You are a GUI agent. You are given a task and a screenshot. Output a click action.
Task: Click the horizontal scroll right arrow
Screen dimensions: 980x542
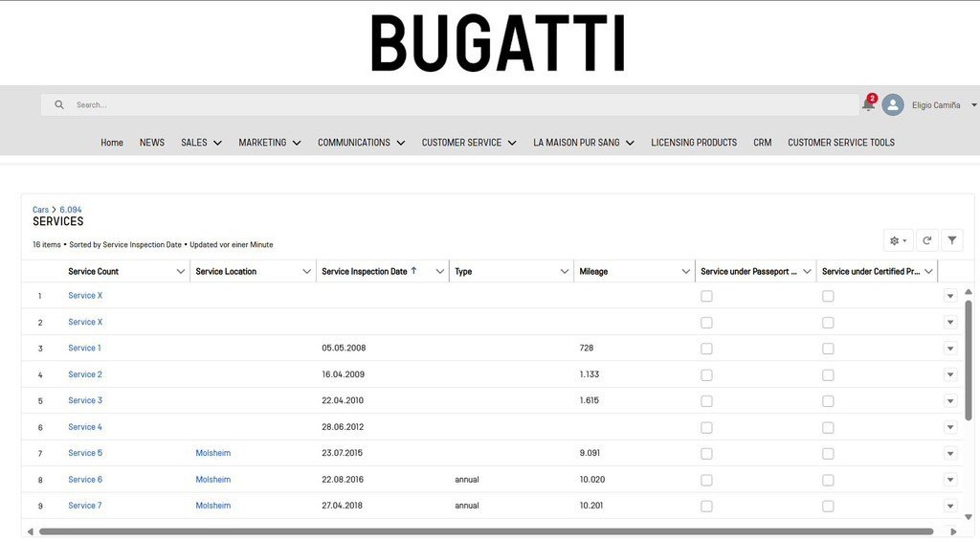pyautogui.click(x=953, y=531)
